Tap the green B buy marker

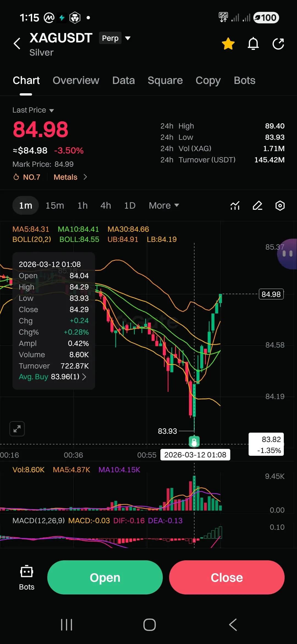[x=194, y=441]
